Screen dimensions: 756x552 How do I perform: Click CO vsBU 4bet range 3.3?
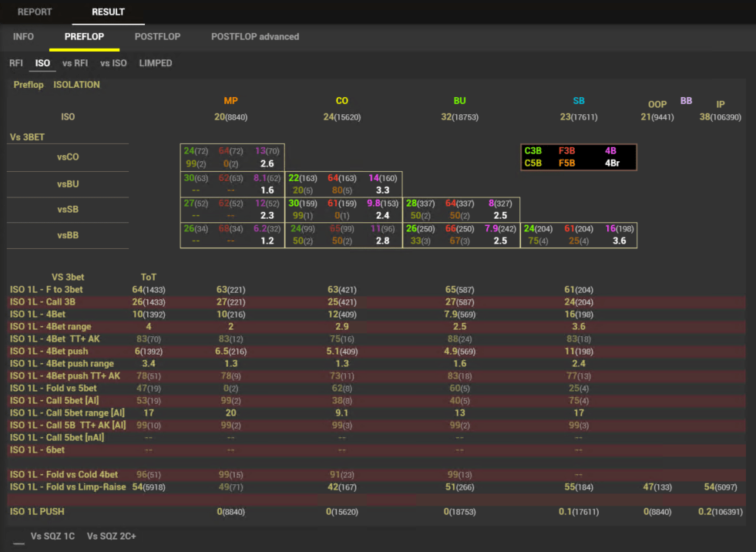[x=382, y=190]
